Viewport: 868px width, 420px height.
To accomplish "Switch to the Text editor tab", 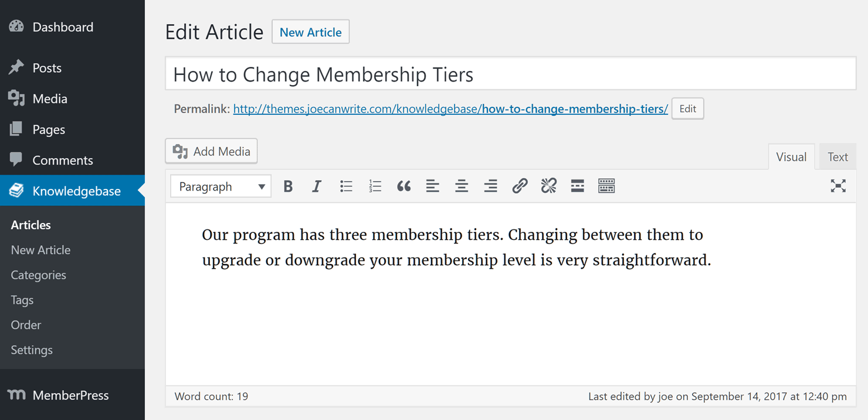I will tap(838, 157).
